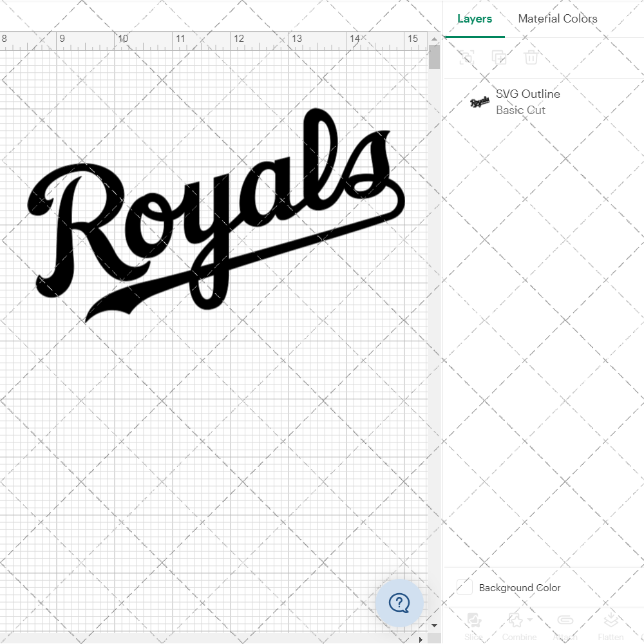644x644 pixels.
Task: Open the help chat bubble button
Action: [399, 603]
